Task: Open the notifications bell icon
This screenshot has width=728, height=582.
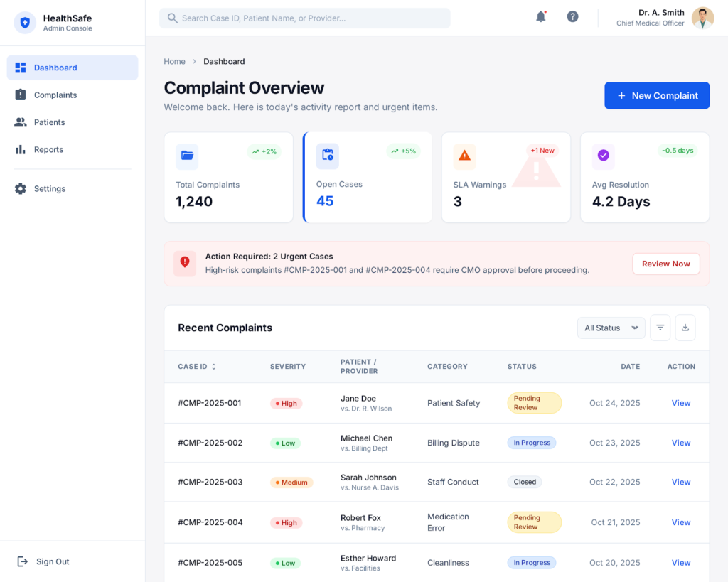Action: 540,17
